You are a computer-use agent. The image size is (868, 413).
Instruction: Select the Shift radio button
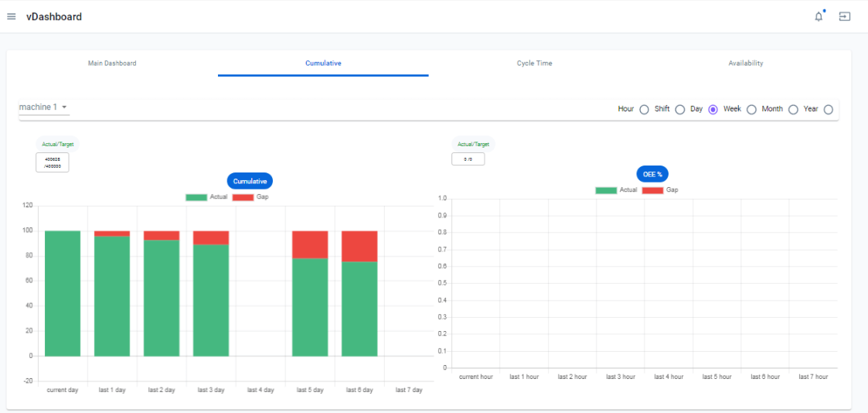pyautogui.click(x=679, y=110)
